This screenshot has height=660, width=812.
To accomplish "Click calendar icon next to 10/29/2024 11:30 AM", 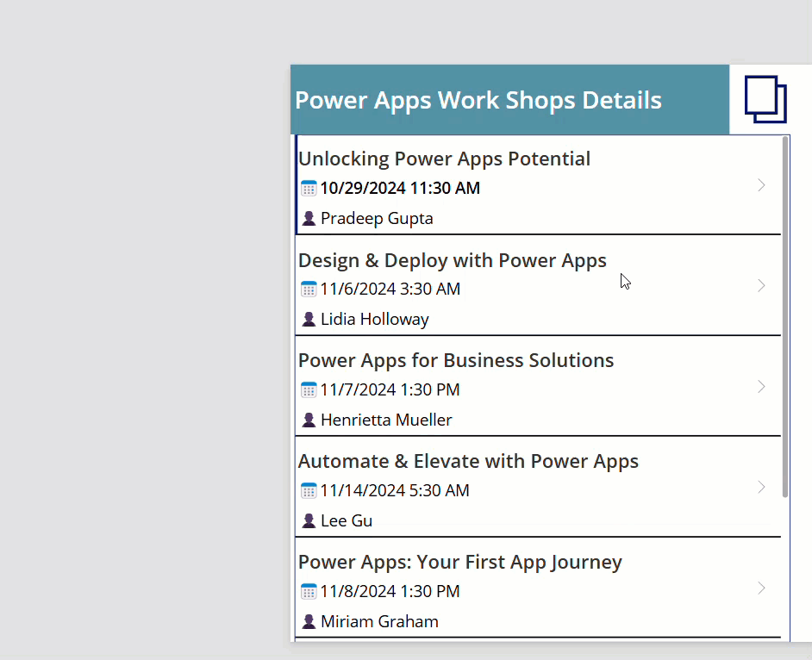I will point(309,188).
